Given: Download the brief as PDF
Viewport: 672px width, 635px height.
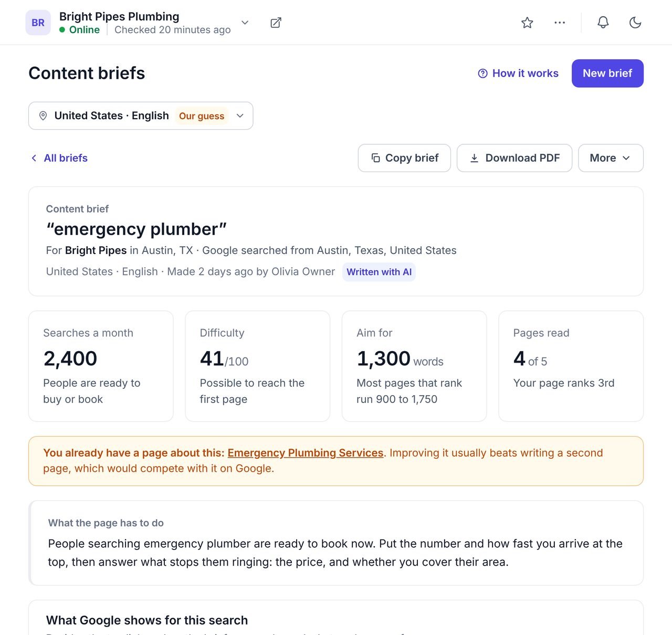Looking at the screenshot, I should pos(514,158).
